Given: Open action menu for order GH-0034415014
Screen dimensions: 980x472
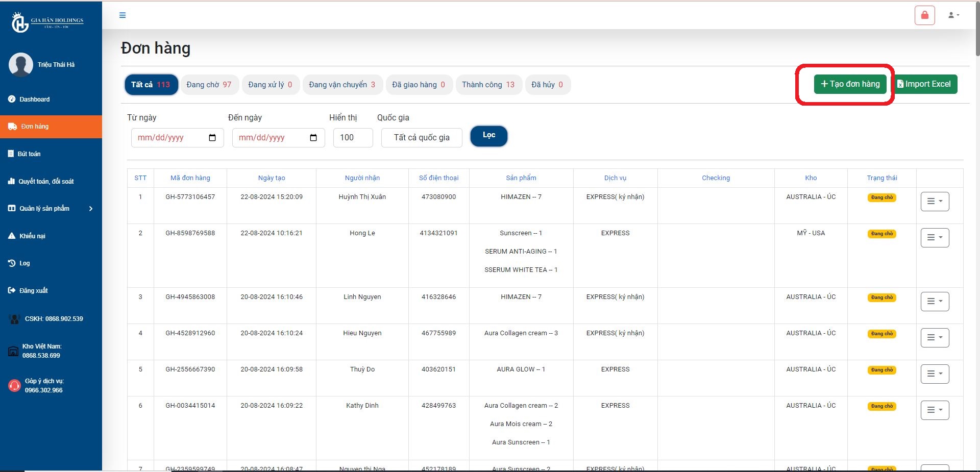Looking at the screenshot, I should tap(935, 410).
